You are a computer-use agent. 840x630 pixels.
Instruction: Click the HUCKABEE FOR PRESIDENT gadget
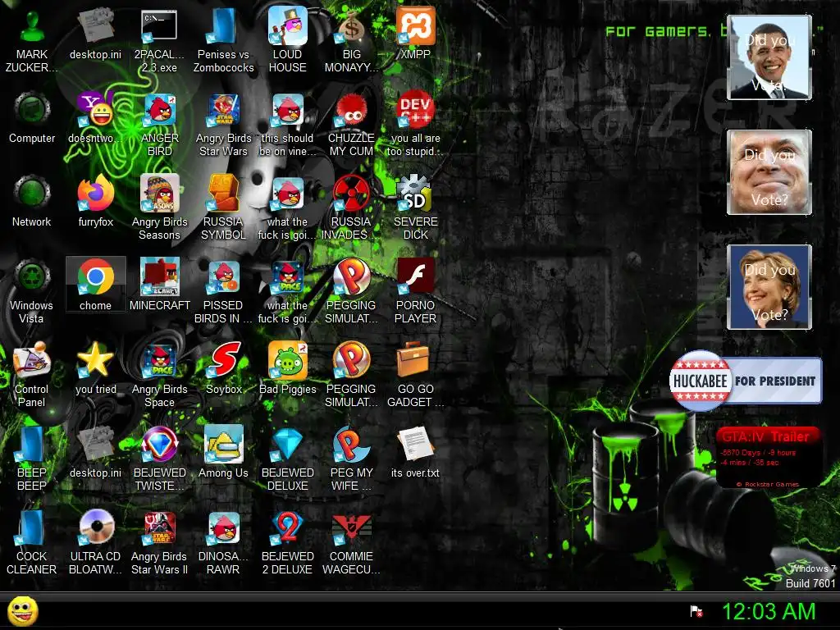pyautogui.click(x=745, y=381)
